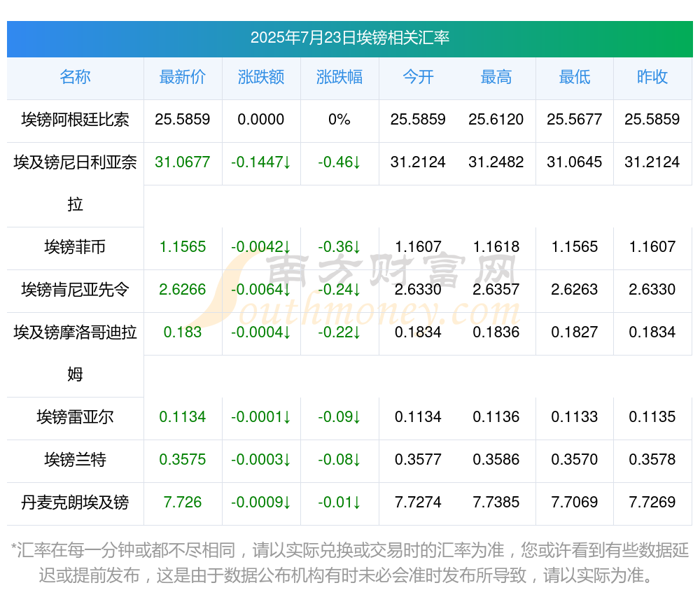Select the 埃镑兰特 row name
This screenshot has width=700, height=597.
(x=75, y=460)
